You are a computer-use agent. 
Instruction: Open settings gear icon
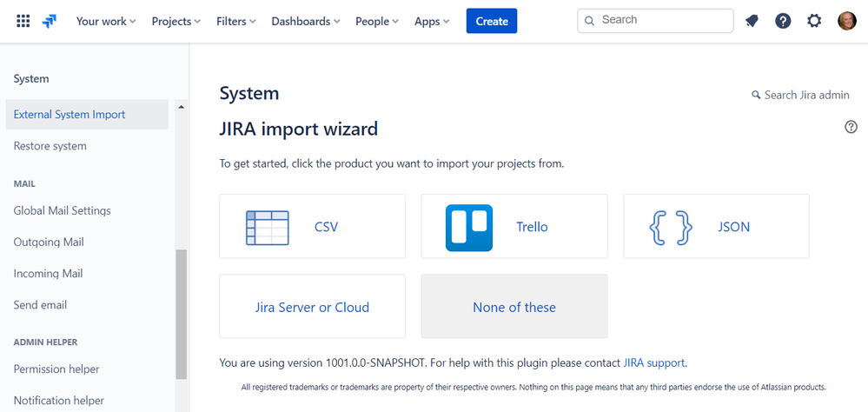tap(814, 21)
